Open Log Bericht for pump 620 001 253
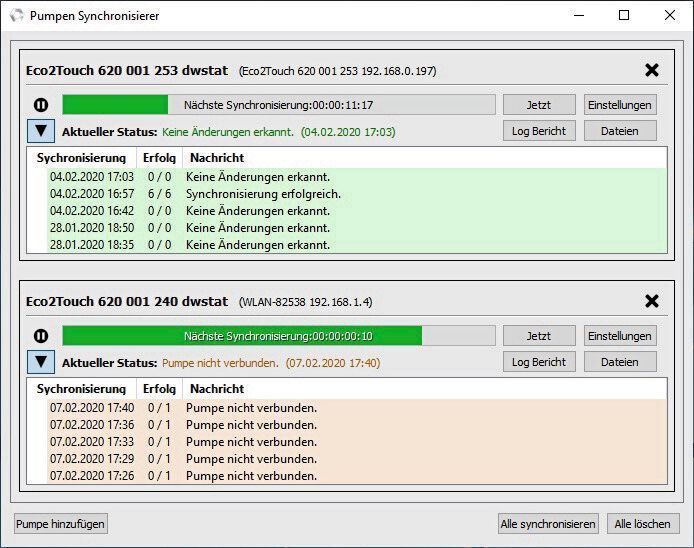Image resolution: width=694 pixels, height=548 pixels. pyautogui.click(x=539, y=131)
